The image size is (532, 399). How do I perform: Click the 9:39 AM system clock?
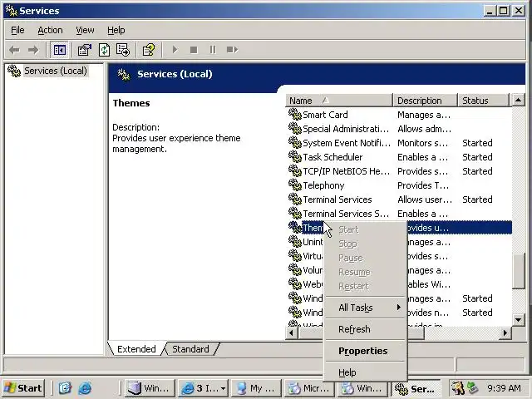(504, 388)
